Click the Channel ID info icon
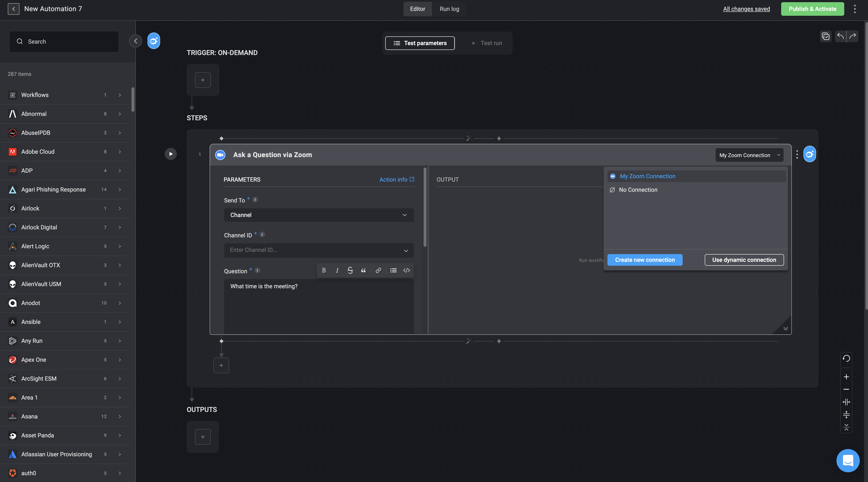The image size is (868, 482). pos(262,235)
